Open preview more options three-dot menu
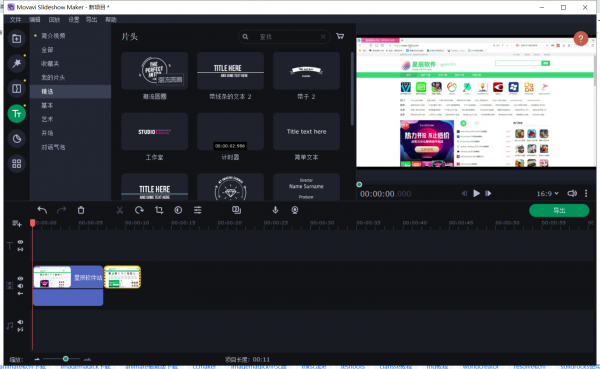Viewport: 600px width, 369px height. [x=586, y=193]
